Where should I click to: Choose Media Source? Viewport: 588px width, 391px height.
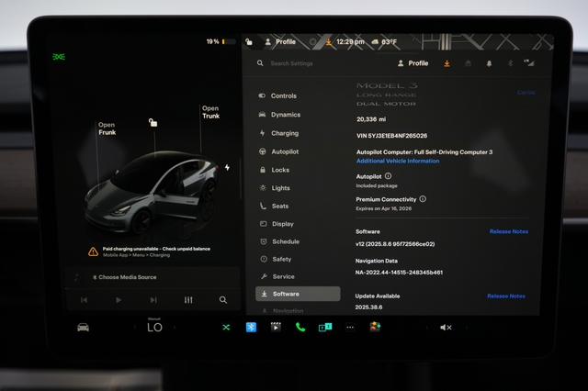coord(125,277)
